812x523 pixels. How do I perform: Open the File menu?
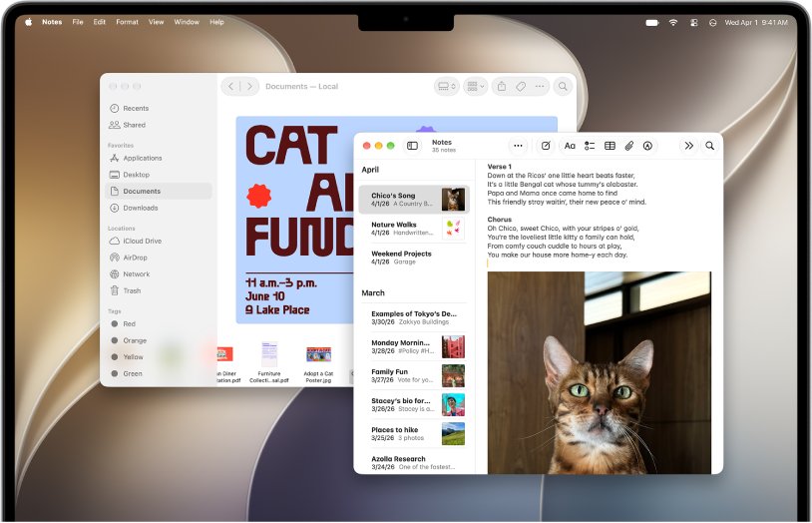78,22
